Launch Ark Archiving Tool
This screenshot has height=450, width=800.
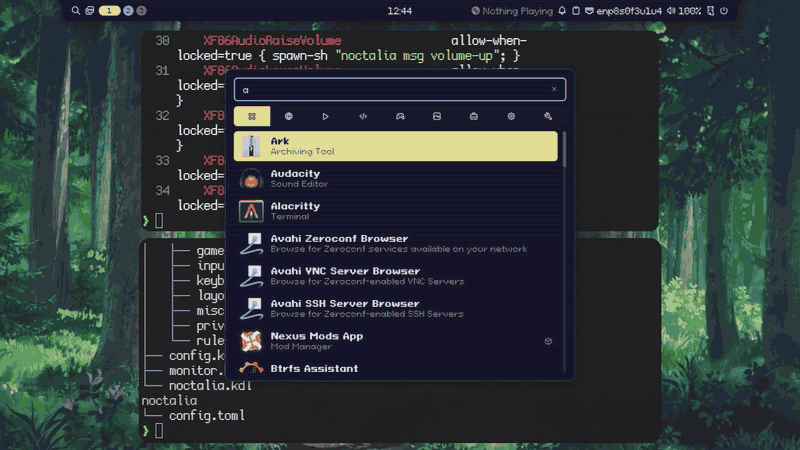pos(396,146)
